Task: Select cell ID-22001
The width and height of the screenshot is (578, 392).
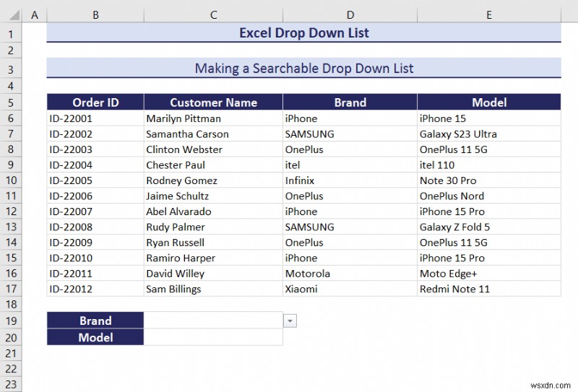Action: coord(95,118)
